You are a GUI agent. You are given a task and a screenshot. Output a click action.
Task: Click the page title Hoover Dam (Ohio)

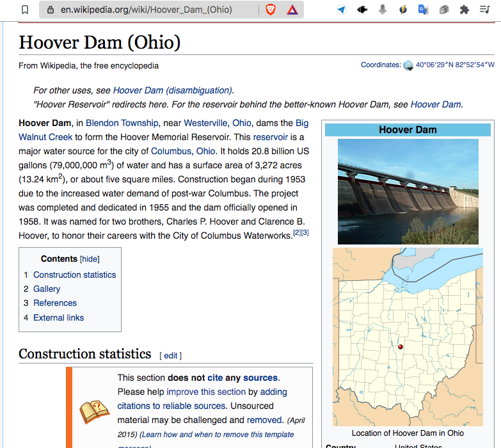pyautogui.click(x=99, y=42)
